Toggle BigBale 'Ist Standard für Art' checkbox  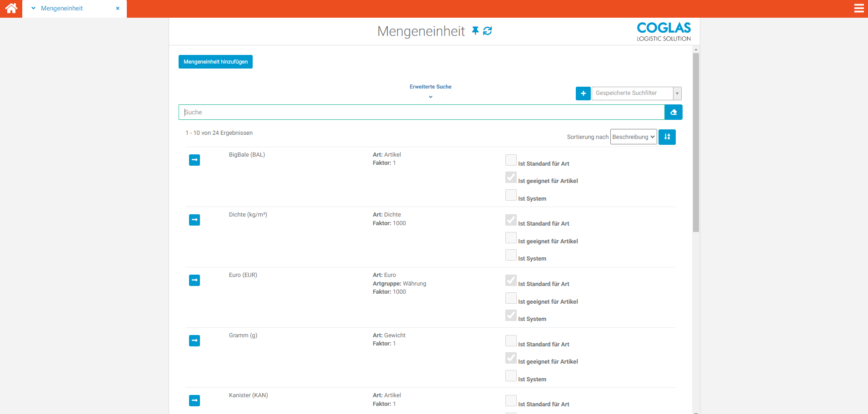511,160
